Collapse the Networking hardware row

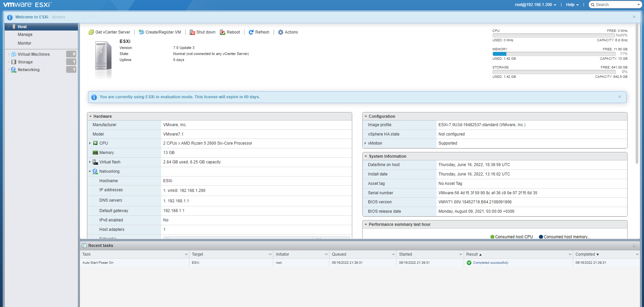click(90, 171)
